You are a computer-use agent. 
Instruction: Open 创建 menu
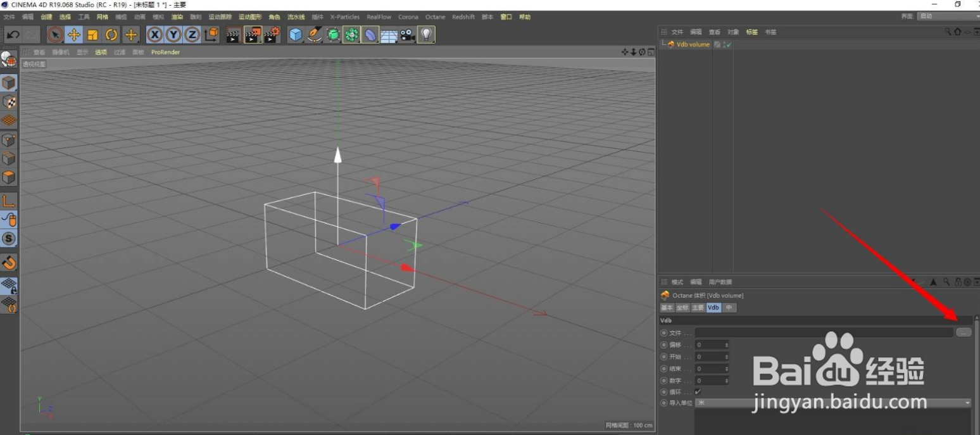[47, 17]
